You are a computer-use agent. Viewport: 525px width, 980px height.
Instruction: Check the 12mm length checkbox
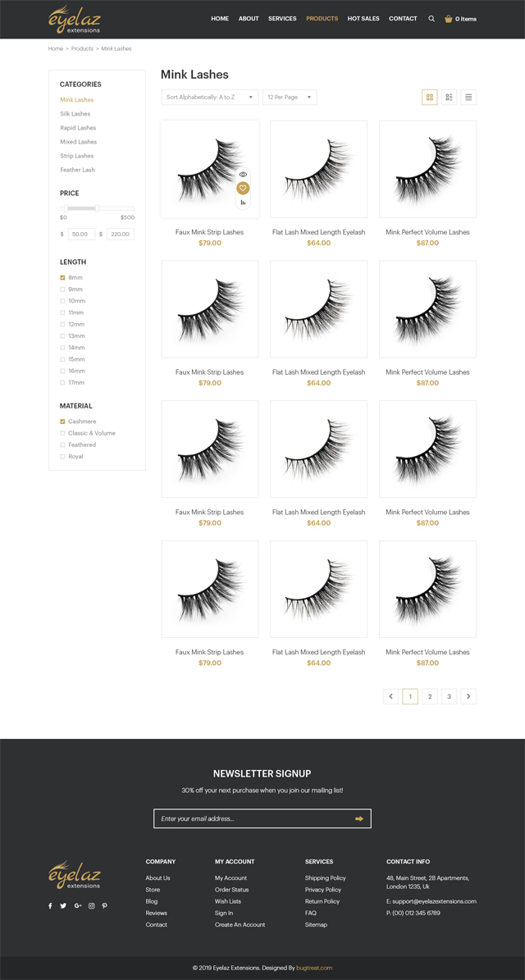[62, 325]
